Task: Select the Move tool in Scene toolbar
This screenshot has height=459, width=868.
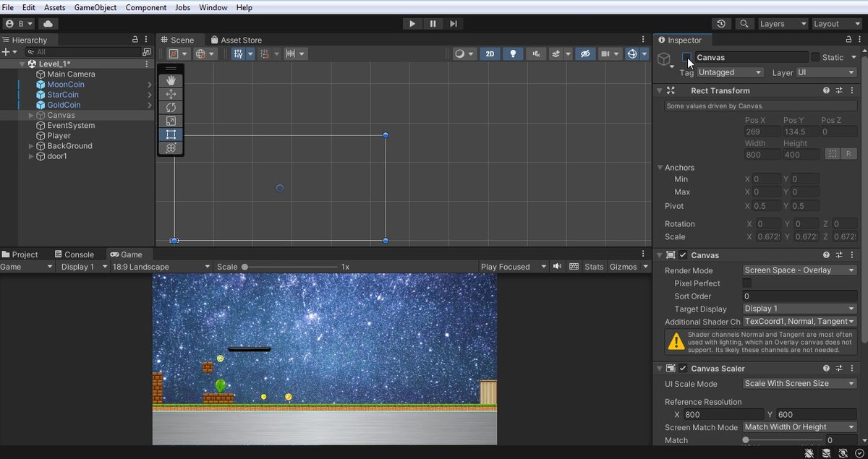Action: 171,94
